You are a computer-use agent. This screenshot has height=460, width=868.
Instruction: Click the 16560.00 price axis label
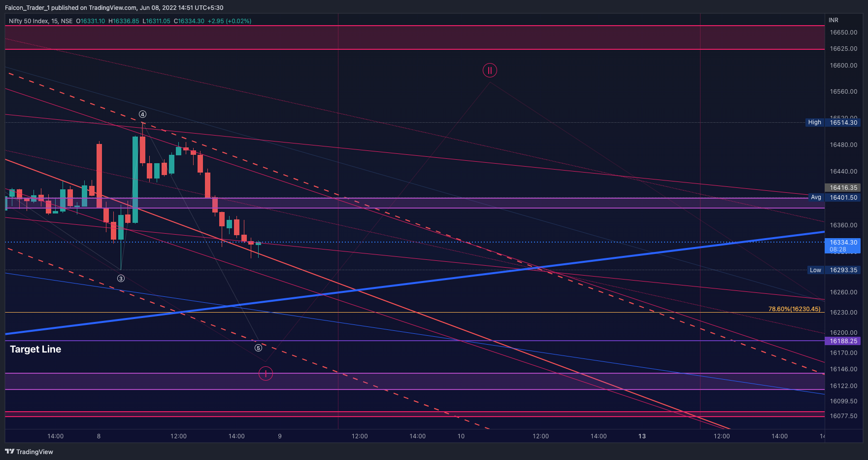pos(843,92)
